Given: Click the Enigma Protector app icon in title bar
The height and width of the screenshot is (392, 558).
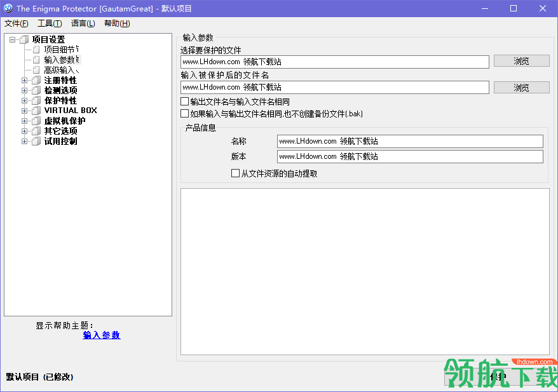Looking at the screenshot, I should (x=8, y=8).
